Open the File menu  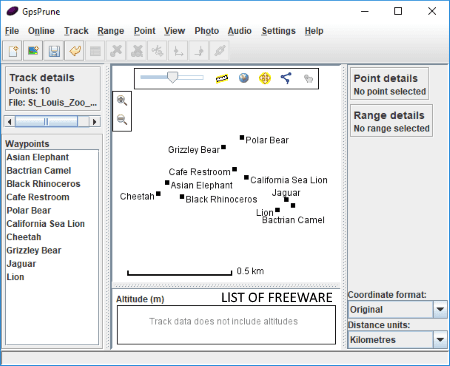click(12, 31)
